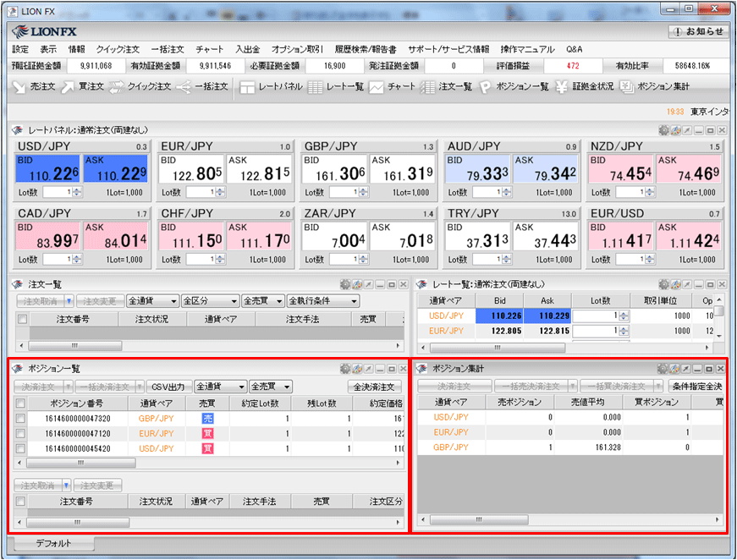
Task: Open the 表示 menu
Action: 48,49
